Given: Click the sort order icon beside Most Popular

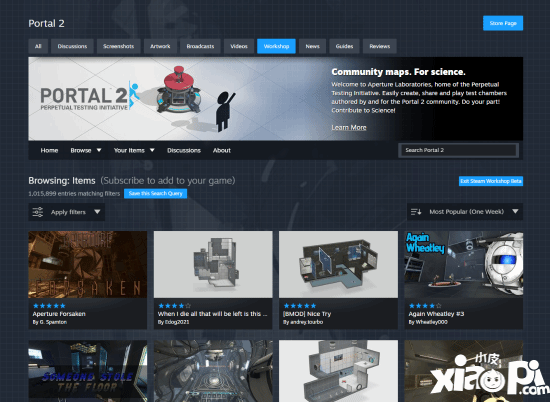Looking at the screenshot, I should [x=416, y=212].
